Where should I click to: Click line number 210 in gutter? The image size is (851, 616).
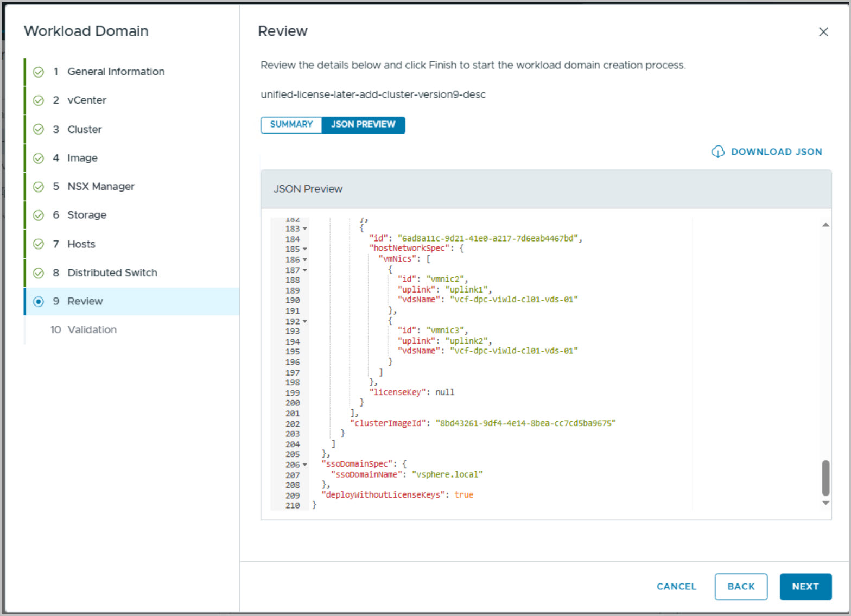pyautogui.click(x=293, y=506)
